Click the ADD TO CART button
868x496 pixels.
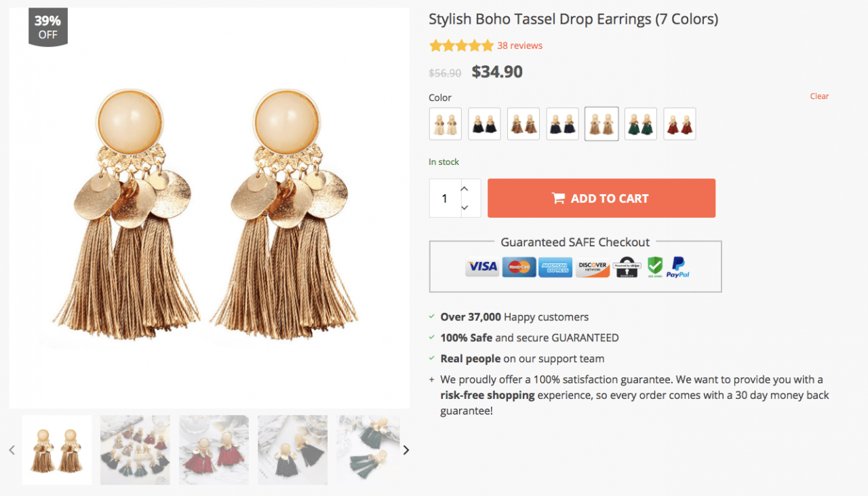[601, 197]
